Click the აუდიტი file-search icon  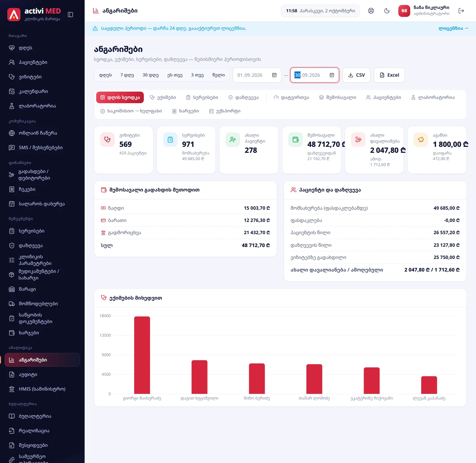tap(12, 374)
